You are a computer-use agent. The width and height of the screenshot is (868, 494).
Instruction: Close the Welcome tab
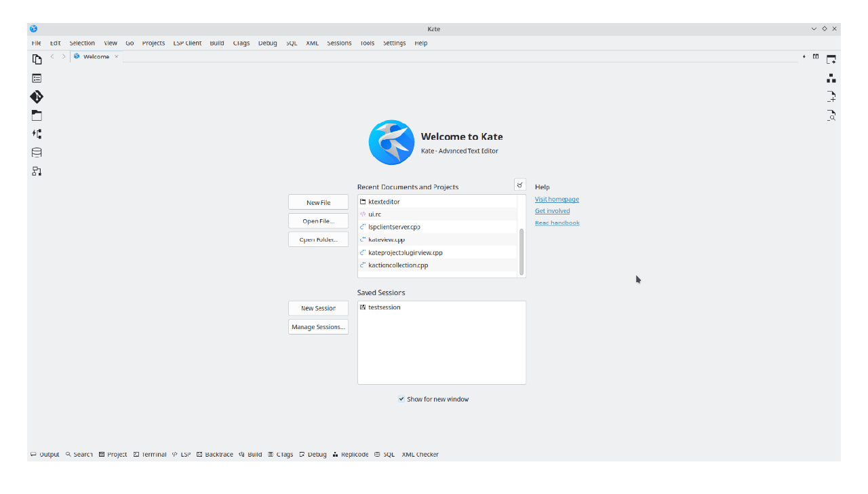pyautogui.click(x=116, y=56)
